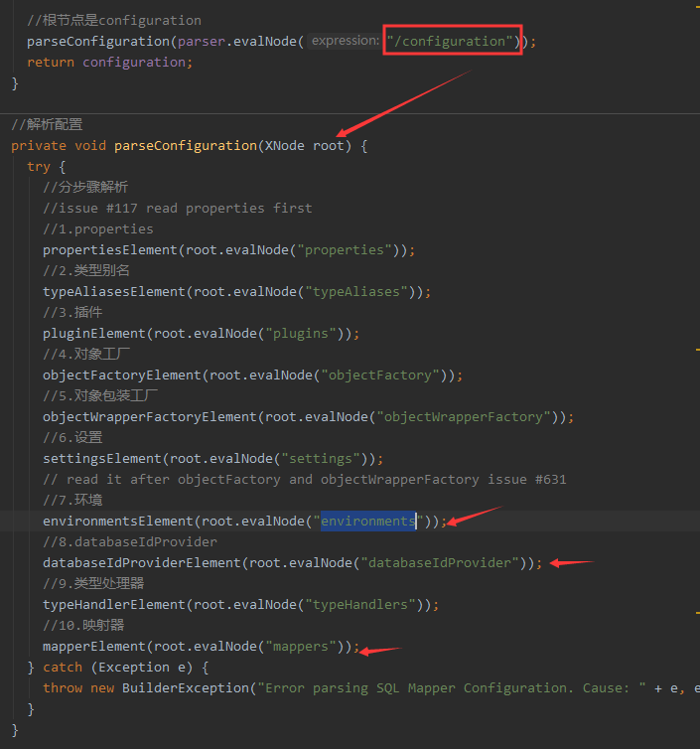This screenshot has height=749, width=700.
Task: Click the typeAliasesElement method call
Action: pos(113,292)
